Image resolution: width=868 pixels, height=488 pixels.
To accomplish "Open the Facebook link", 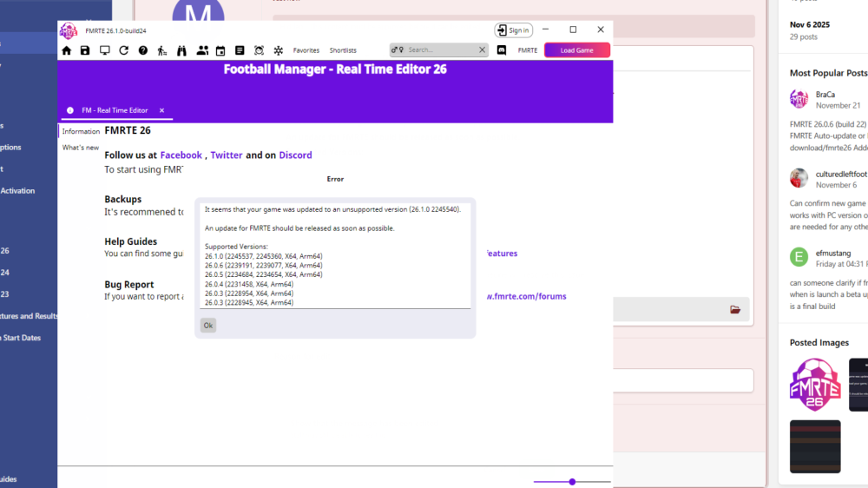I will pyautogui.click(x=181, y=155).
